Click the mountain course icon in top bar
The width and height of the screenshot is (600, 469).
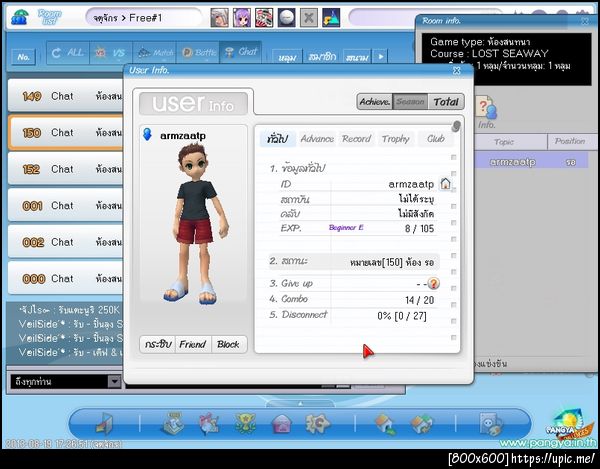(331, 18)
